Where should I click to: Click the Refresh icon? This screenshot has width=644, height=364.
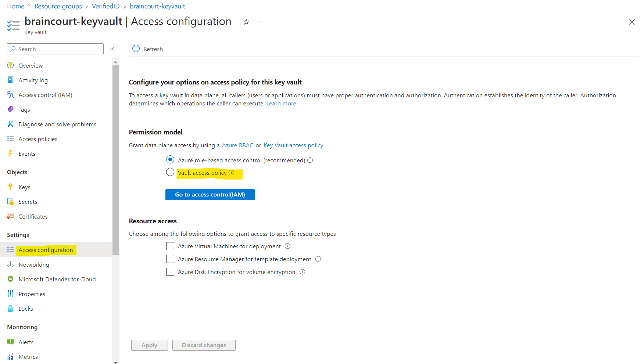136,48
